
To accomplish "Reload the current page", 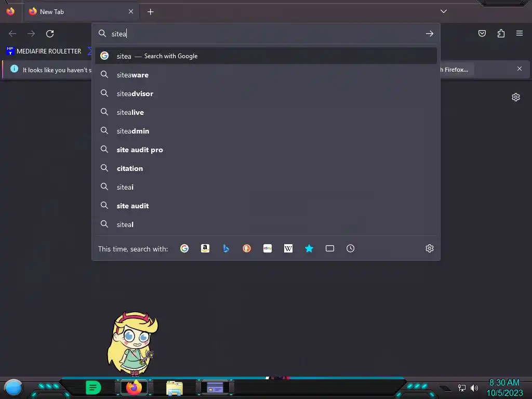I will click(x=50, y=34).
